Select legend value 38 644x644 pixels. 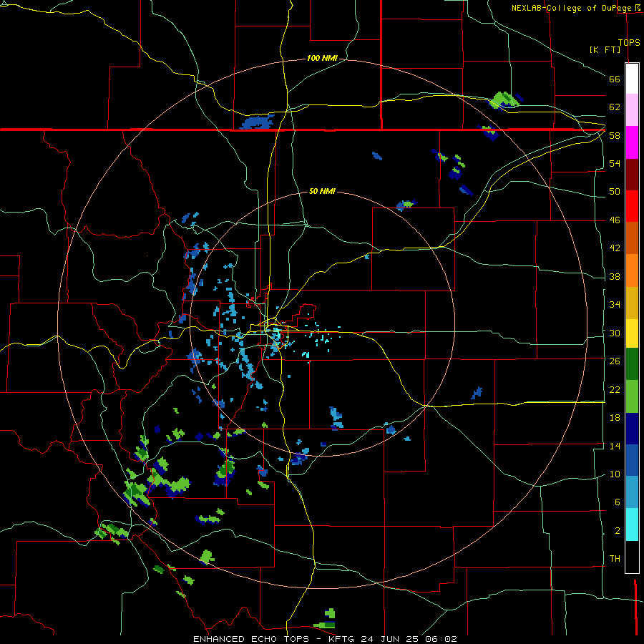[x=615, y=276]
